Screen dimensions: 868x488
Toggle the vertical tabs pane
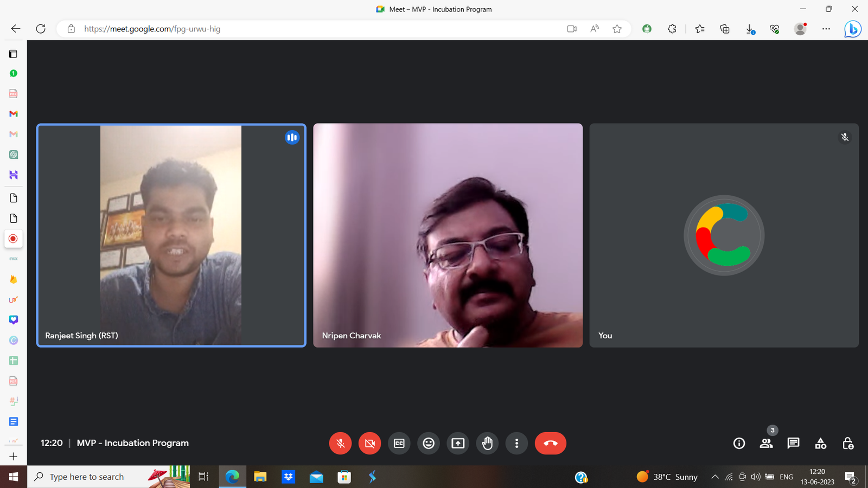pos(14,54)
